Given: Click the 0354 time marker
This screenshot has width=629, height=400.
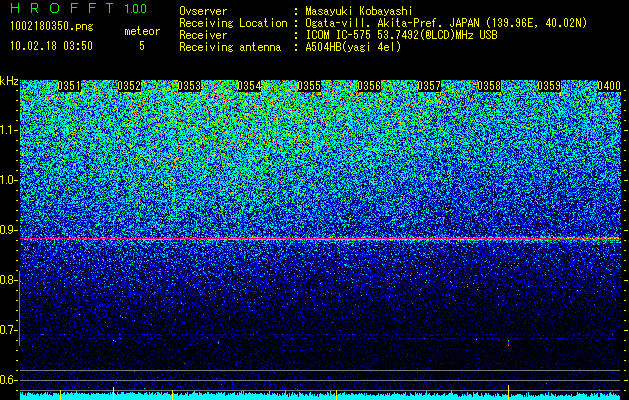Looking at the screenshot, I should point(249,86).
